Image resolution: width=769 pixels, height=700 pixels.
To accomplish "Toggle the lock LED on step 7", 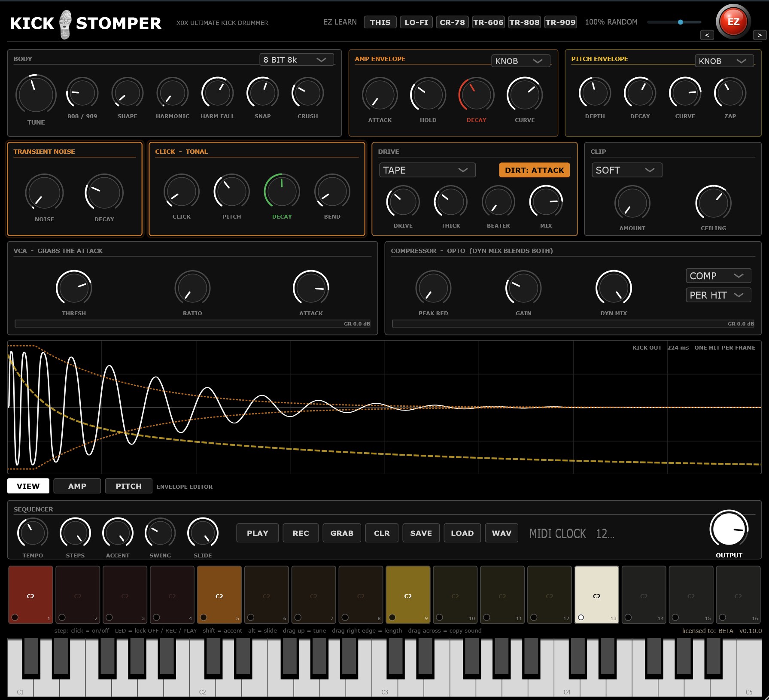I will tap(298, 618).
